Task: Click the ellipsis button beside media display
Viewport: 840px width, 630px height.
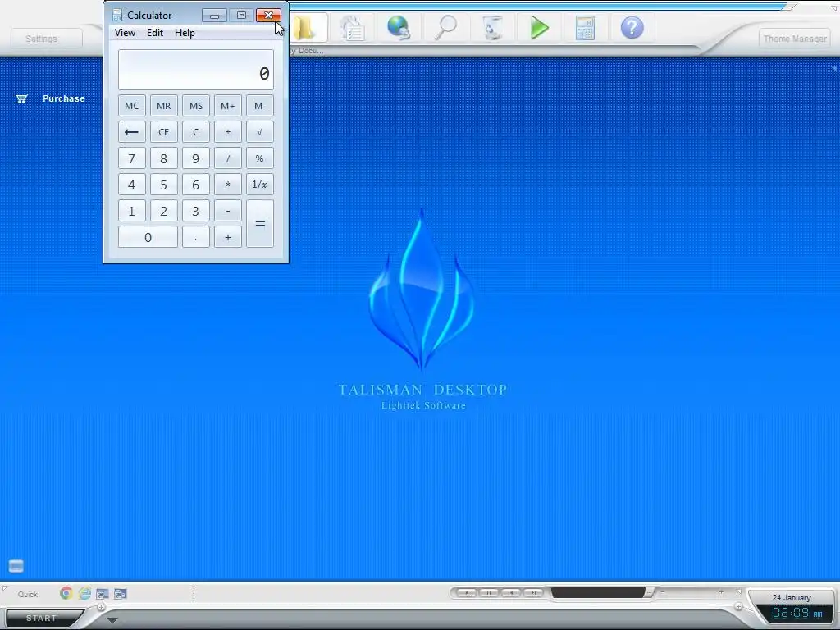Action: 650,592
